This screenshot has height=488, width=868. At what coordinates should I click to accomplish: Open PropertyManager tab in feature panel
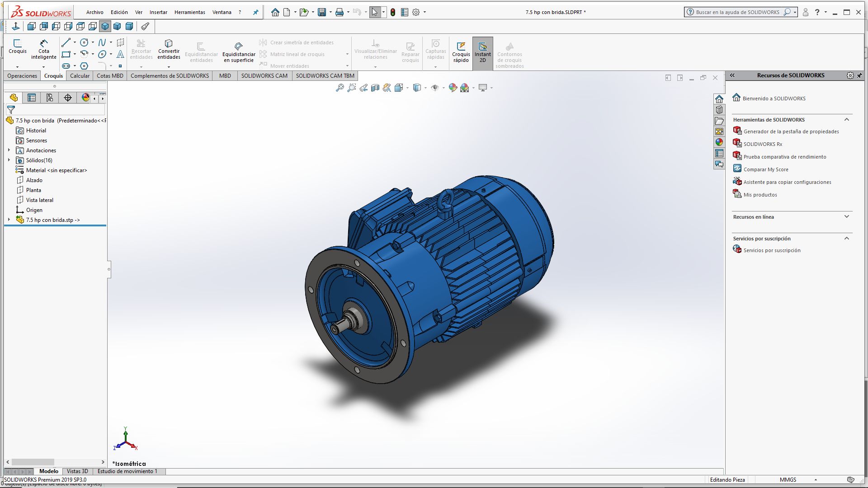click(32, 98)
